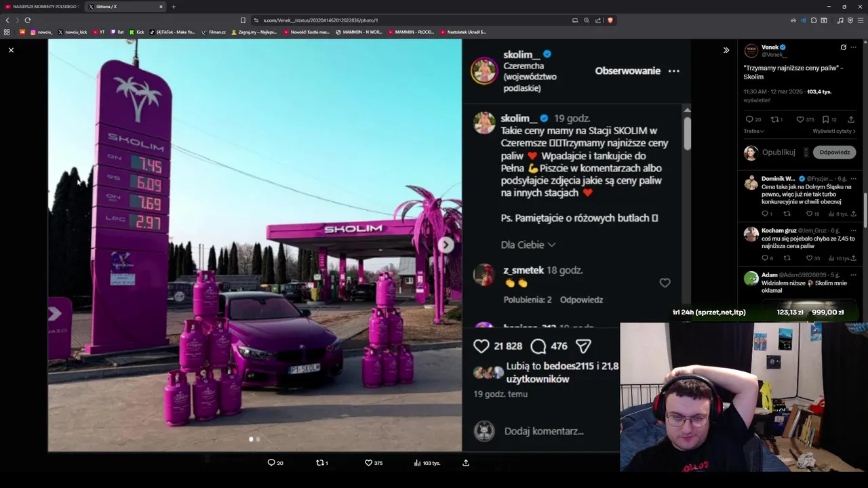The width and height of the screenshot is (868, 488).
Task: Share icon under the photo bar
Action: 466,463
